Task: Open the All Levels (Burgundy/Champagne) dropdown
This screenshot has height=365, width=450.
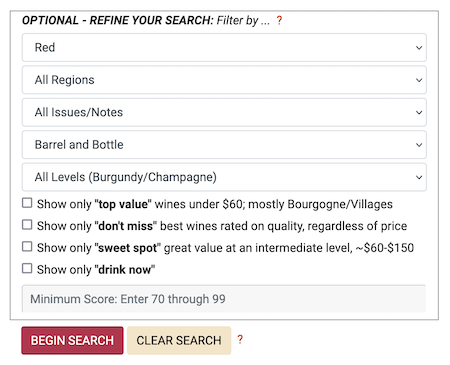Action: pos(224,177)
